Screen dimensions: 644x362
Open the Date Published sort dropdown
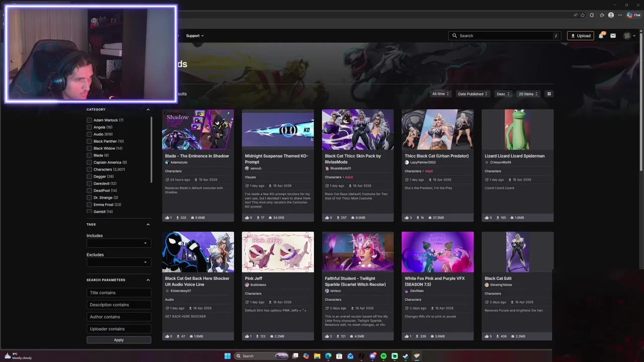pyautogui.click(x=473, y=94)
